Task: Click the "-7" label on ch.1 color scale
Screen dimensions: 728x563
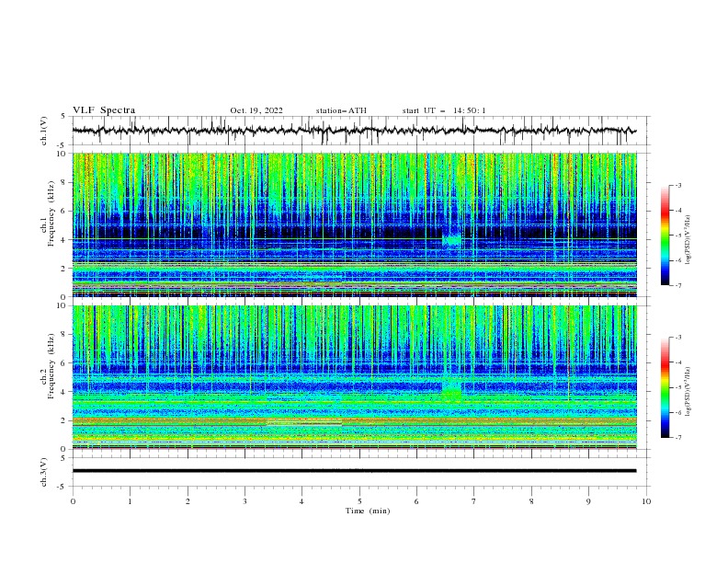Action: pos(677,285)
